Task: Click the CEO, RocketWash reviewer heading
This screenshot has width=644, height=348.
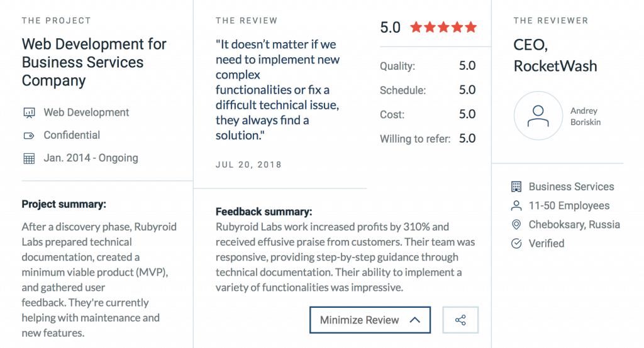Action: pos(555,57)
